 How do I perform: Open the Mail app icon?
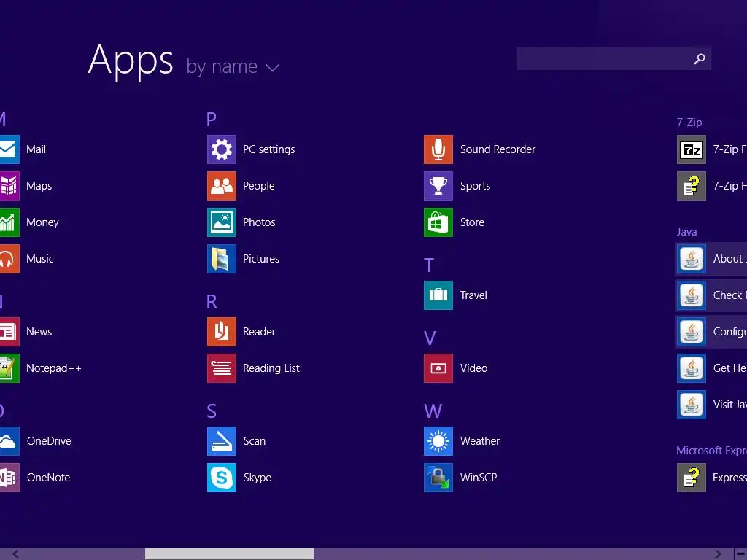9,149
